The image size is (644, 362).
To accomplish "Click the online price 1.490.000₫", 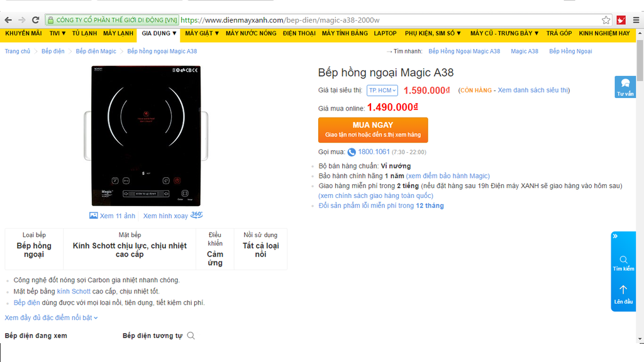I will pos(392,107).
